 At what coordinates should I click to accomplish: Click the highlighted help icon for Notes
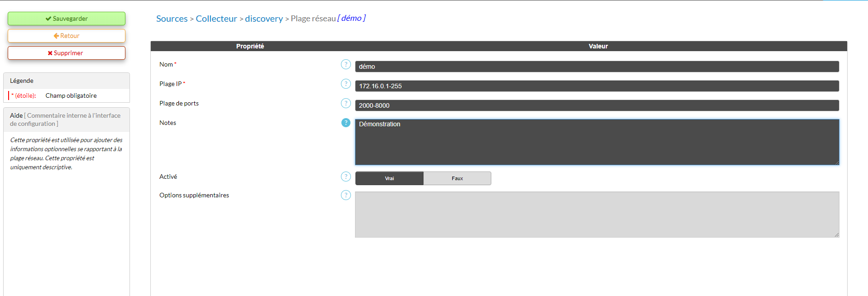click(345, 123)
